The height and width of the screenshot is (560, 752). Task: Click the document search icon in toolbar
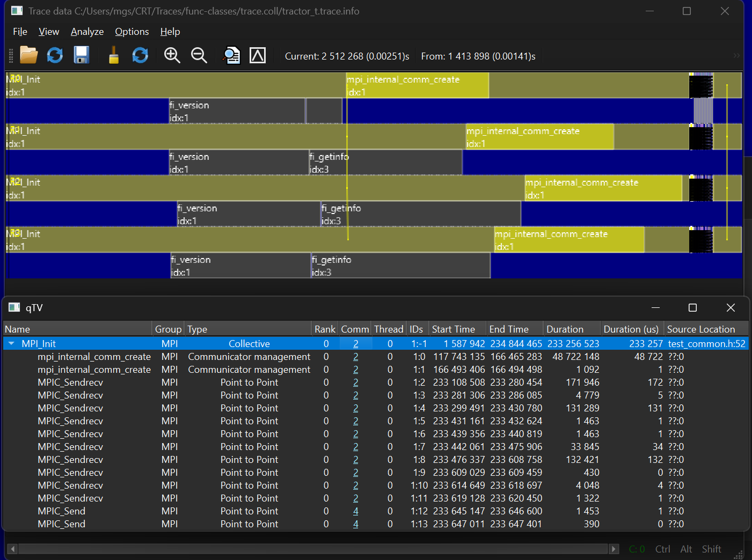click(231, 55)
